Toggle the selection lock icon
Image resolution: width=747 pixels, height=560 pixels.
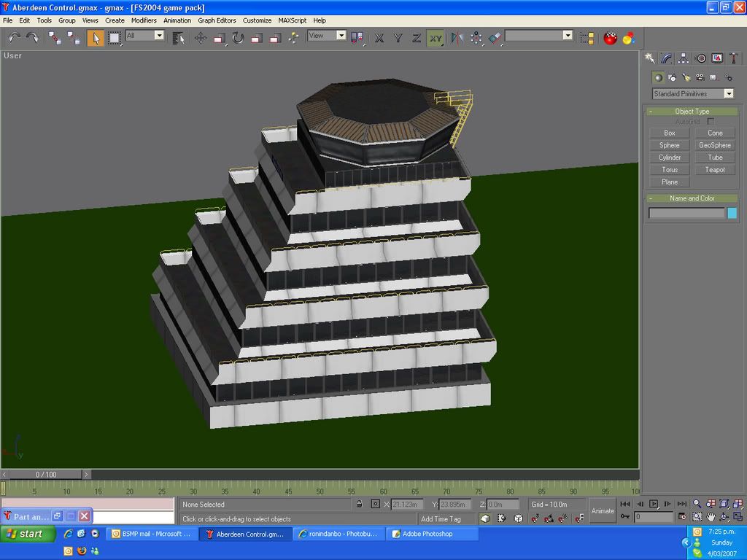click(359, 504)
